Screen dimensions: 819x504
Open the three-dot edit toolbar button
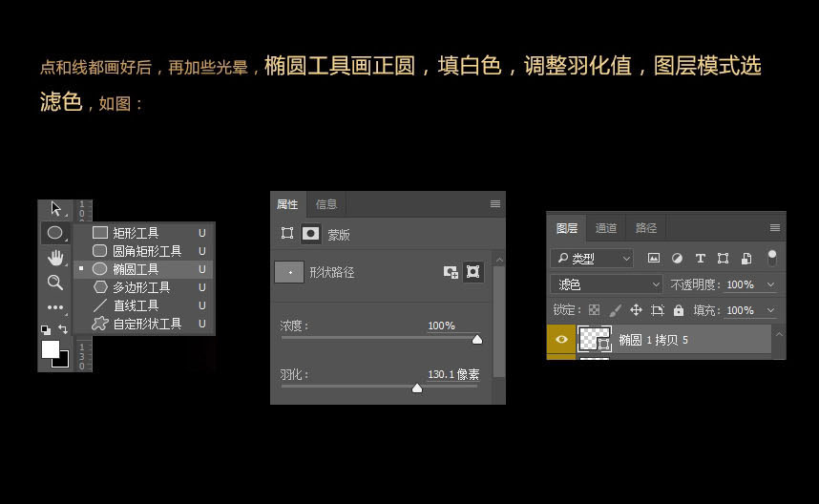tap(55, 307)
